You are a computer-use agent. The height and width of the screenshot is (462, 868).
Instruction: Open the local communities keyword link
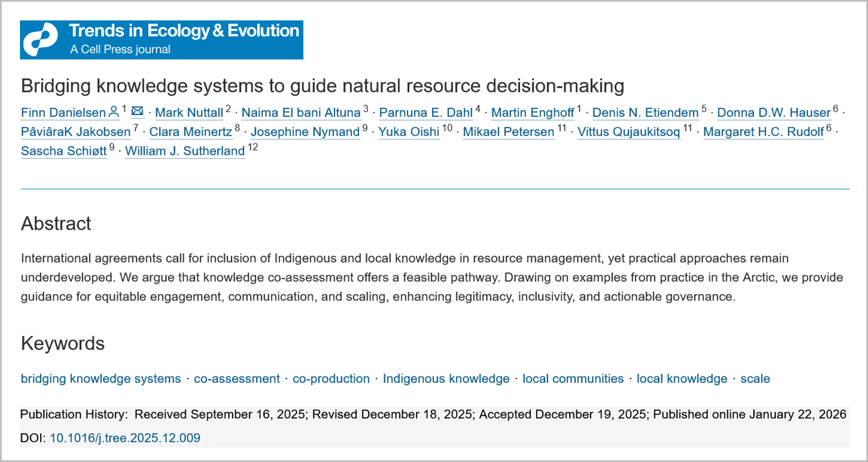(573, 379)
